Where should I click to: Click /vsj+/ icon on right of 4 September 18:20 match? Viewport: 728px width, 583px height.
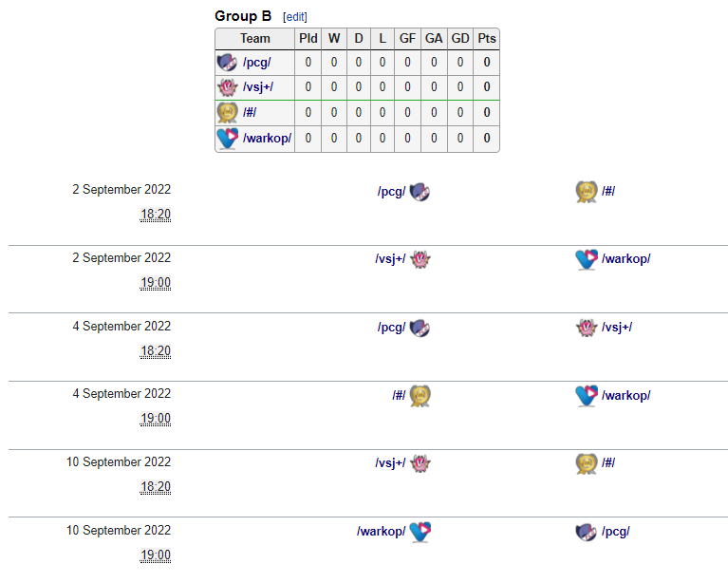coord(586,328)
